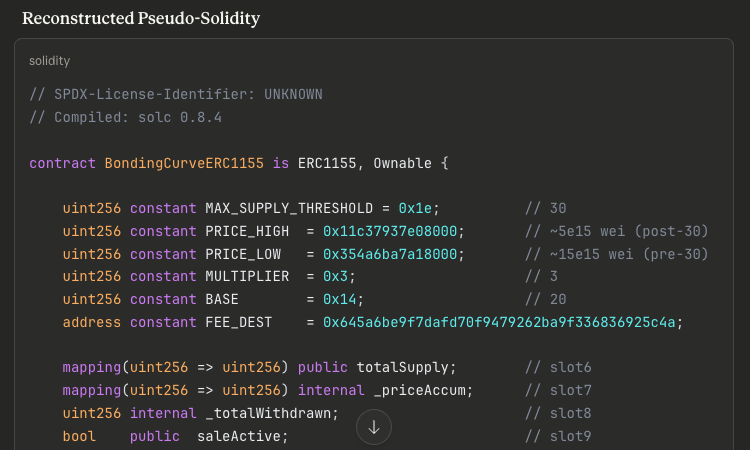This screenshot has height=450, width=750.
Task: Click the '~5e15 wei (post-30)' comment
Action: tap(617, 231)
